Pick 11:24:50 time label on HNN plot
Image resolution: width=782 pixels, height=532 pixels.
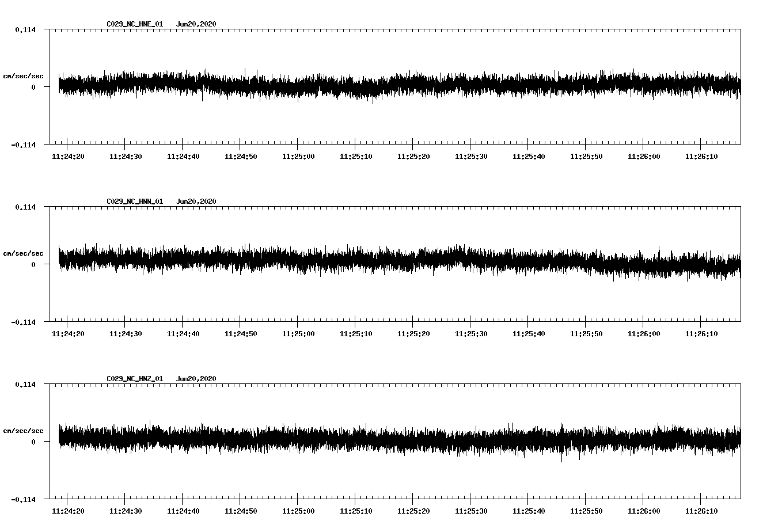tap(241, 334)
